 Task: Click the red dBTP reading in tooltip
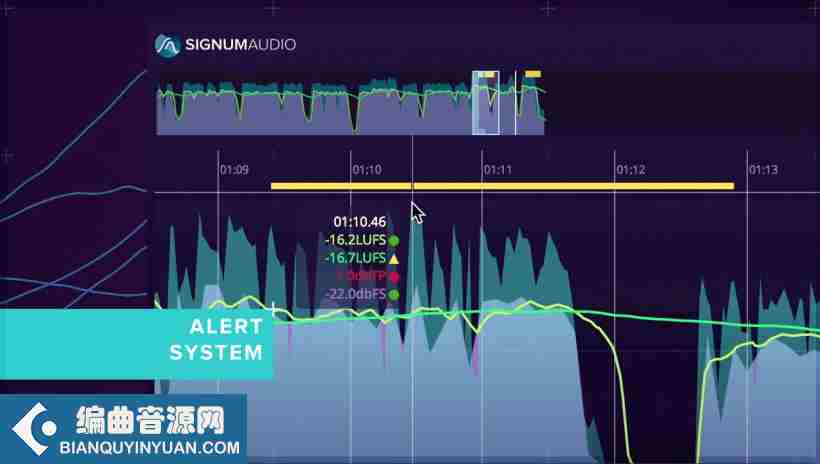(x=361, y=276)
